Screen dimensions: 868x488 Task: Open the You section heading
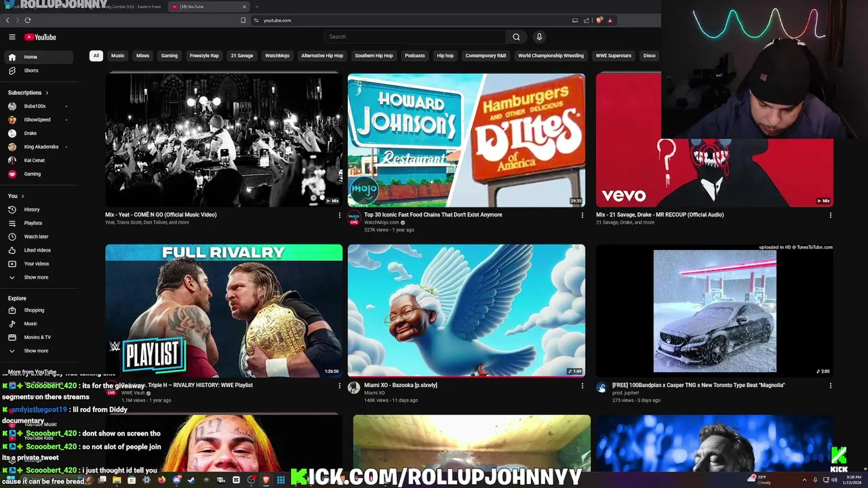coord(16,196)
